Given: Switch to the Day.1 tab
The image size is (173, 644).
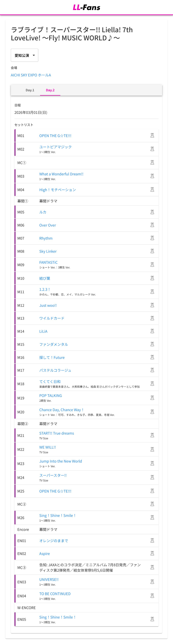Looking at the screenshot, I should (30, 90).
